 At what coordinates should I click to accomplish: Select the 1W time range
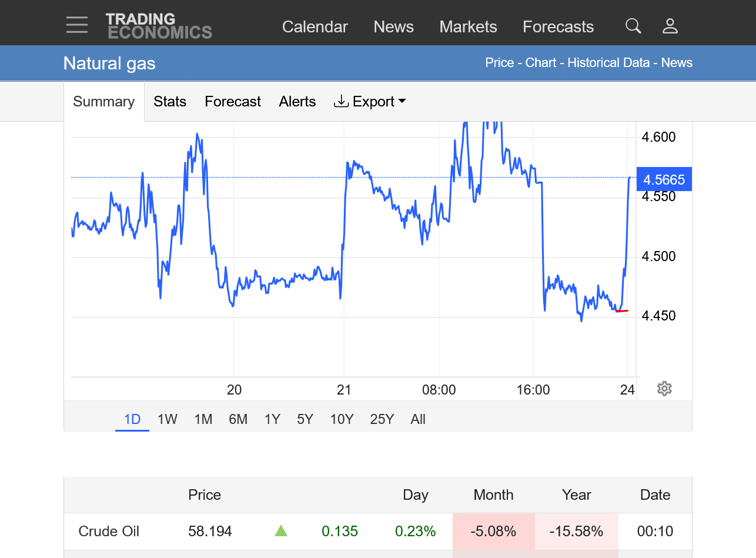tap(167, 419)
